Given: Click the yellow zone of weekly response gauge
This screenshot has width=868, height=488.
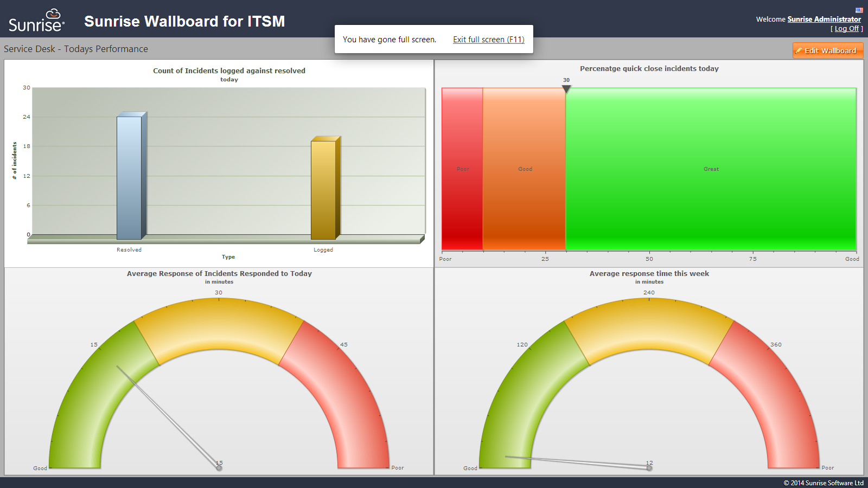Looking at the screenshot, I should click(649, 324).
